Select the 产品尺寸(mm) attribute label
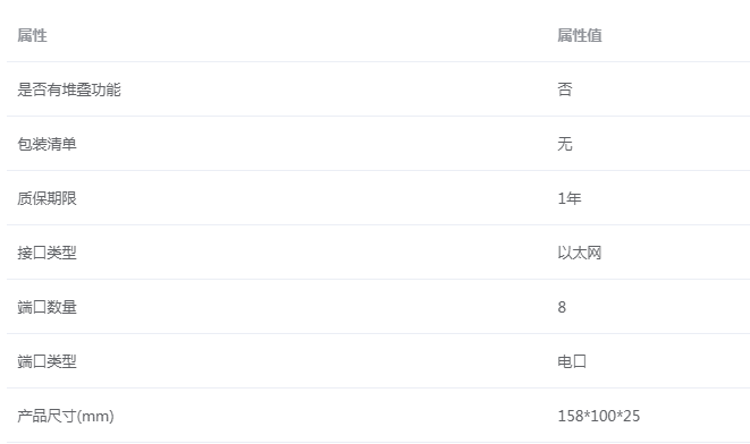The width and height of the screenshot is (750, 444). coord(65,416)
